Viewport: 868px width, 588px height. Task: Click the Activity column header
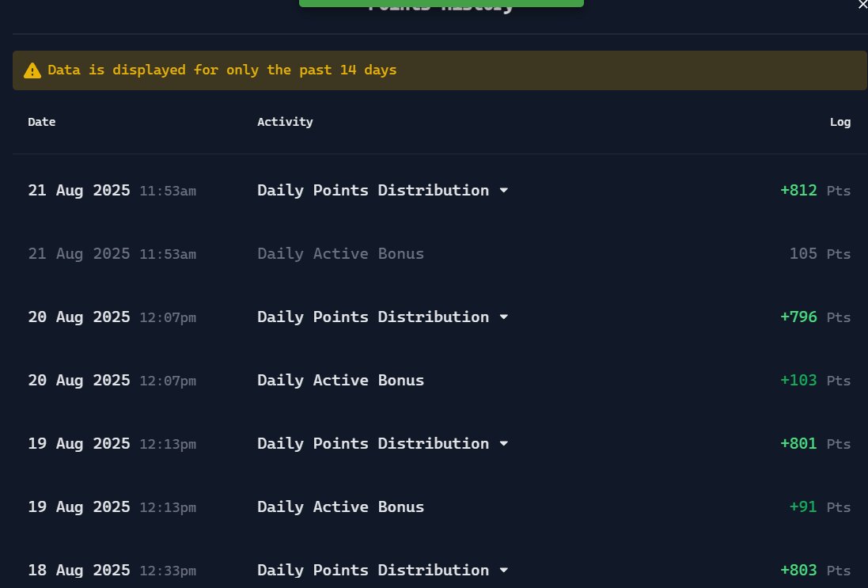(285, 122)
